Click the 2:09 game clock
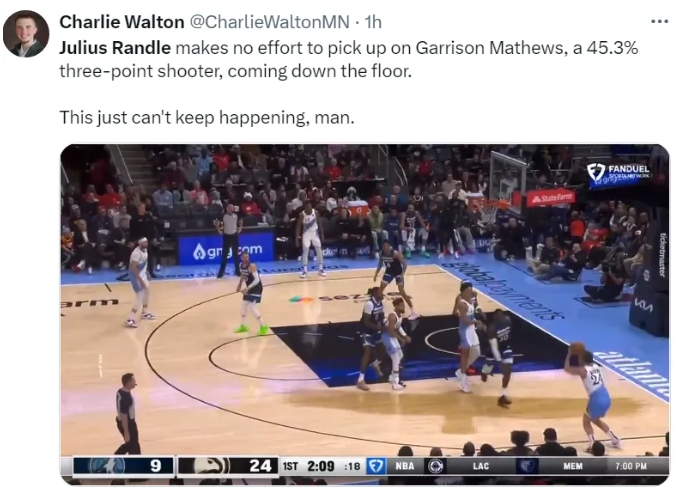Screen dimensions: 682x493 (321, 466)
